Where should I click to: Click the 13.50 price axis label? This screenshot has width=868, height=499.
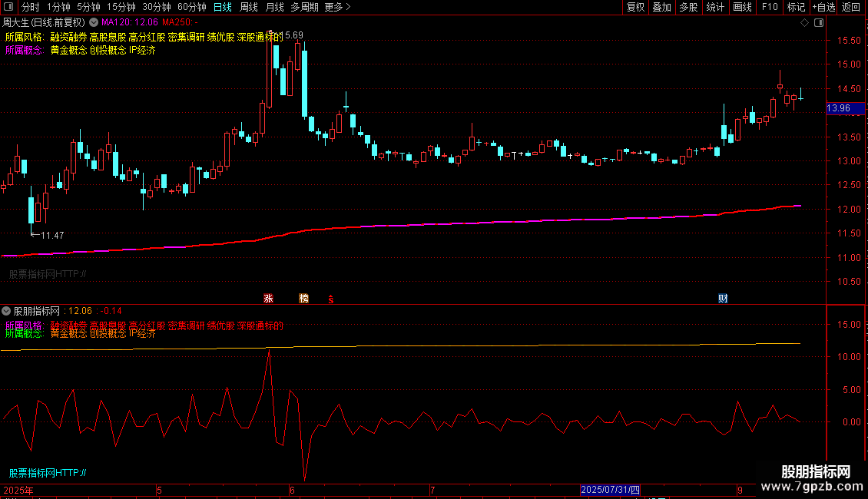coord(849,137)
